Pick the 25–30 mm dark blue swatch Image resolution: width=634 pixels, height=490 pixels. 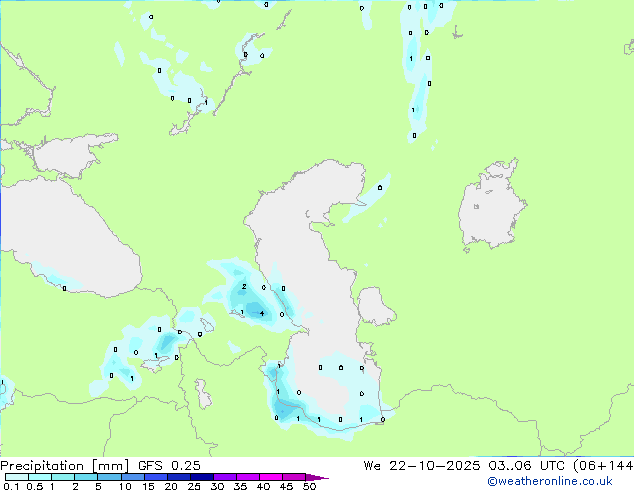click(x=202, y=477)
